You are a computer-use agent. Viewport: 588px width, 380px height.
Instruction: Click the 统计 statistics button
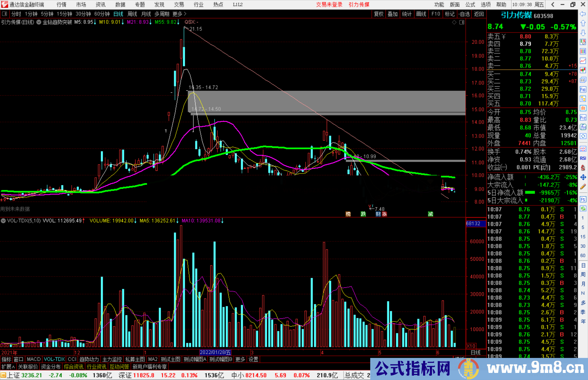pos(407,14)
